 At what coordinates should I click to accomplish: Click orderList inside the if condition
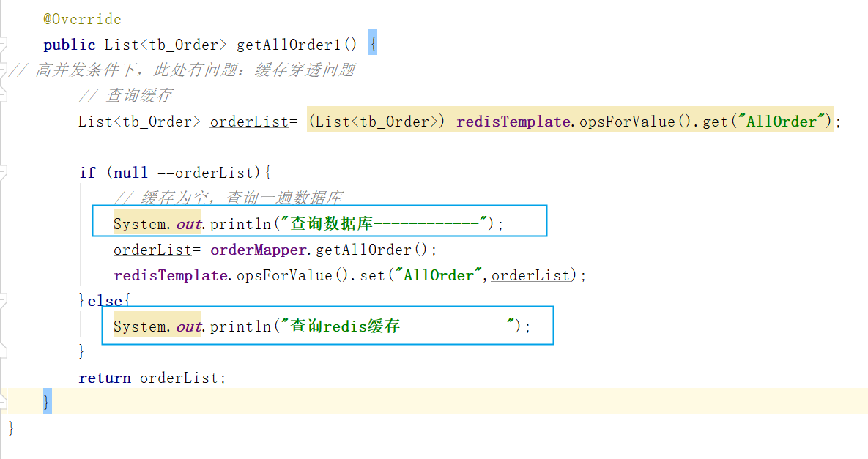214,173
